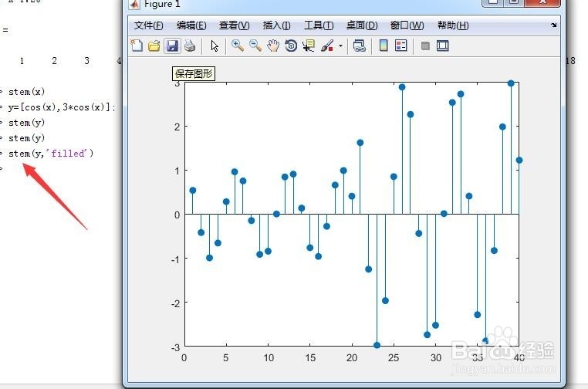Open file with the folder icon

point(154,46)
